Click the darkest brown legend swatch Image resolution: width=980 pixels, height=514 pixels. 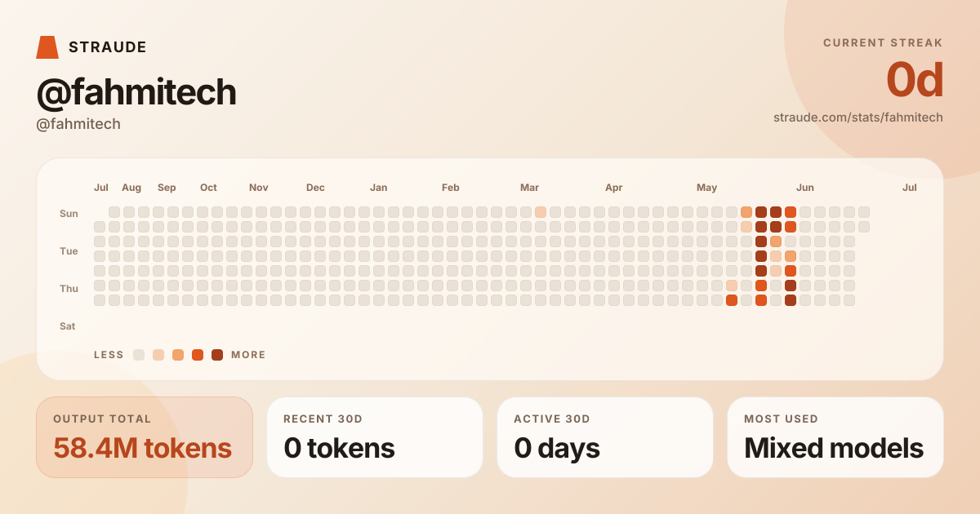217,355
